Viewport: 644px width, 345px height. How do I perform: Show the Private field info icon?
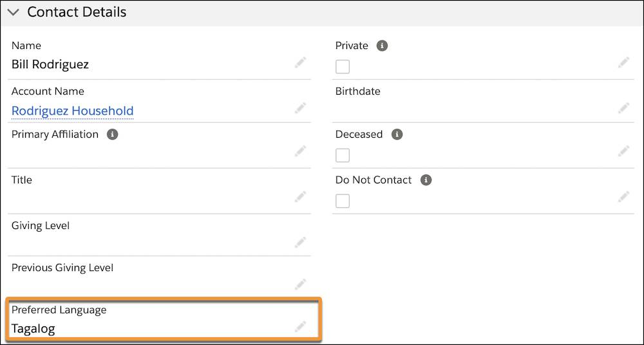[382, 46]
